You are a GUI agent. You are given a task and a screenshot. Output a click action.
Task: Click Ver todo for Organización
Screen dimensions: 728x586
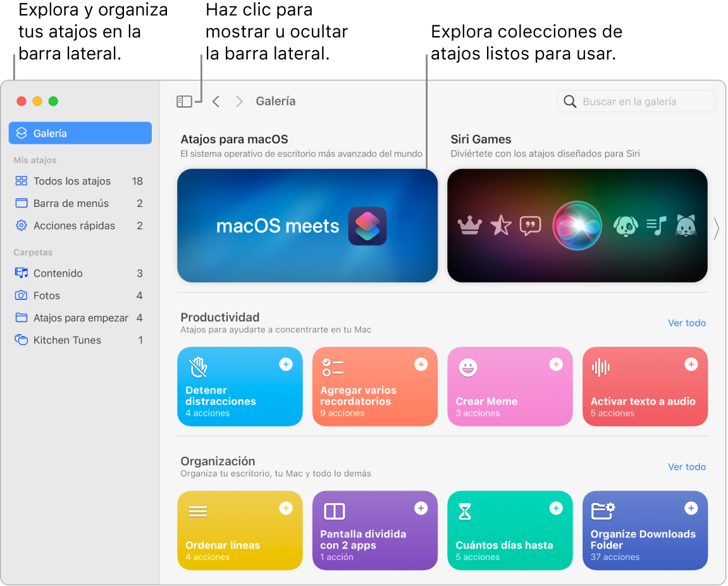coord(687,467)
